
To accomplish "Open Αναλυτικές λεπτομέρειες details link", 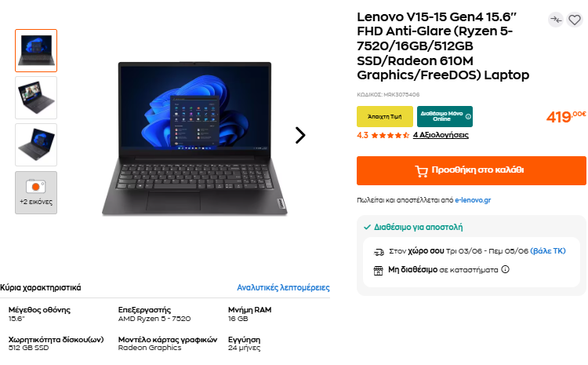I will tap(283, 287).
